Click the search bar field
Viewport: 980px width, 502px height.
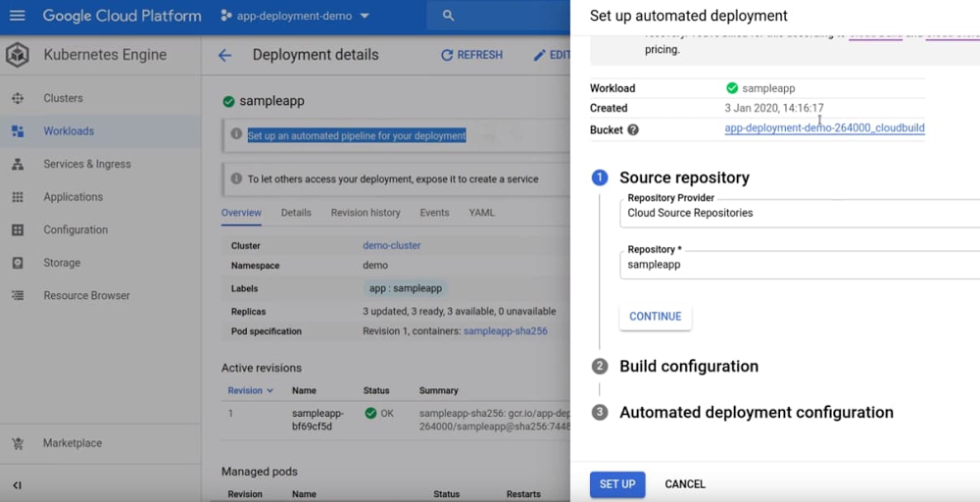(498, 16)
